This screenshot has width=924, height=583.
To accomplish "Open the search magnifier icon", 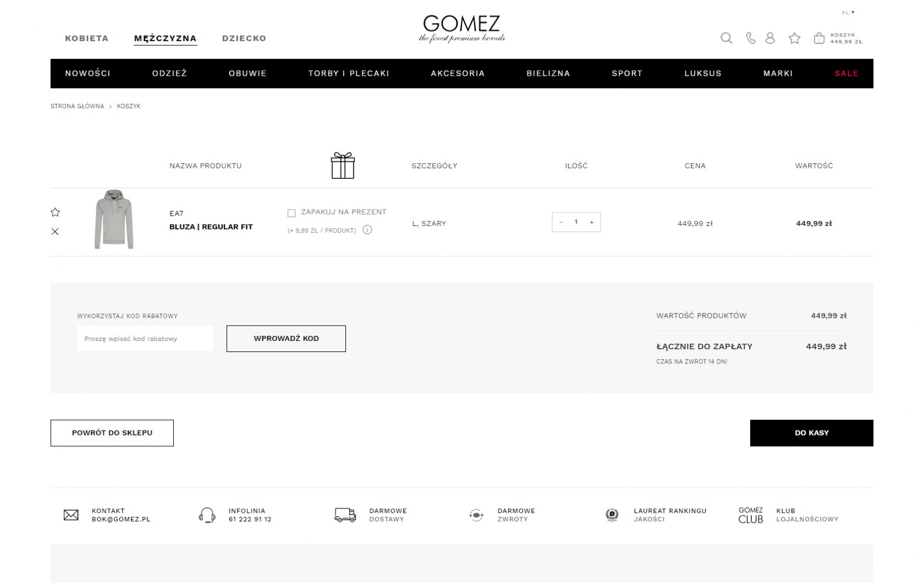I will point(726,38).
